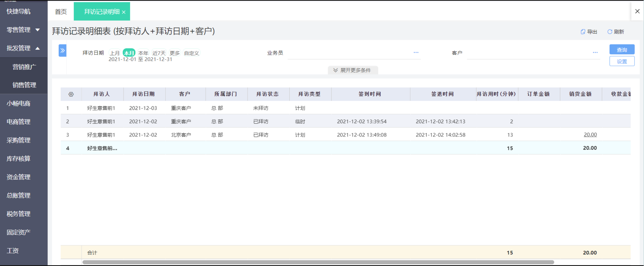644x266 pixels.
Task: Open the 20.00 sales amount link
Action: click(x=590, y=135)
